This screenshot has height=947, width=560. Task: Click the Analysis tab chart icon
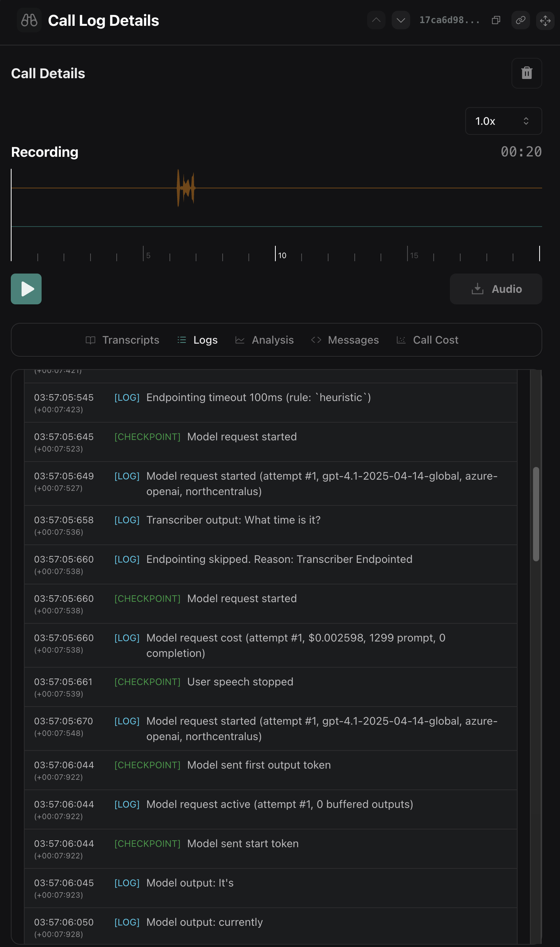point(240,340)
